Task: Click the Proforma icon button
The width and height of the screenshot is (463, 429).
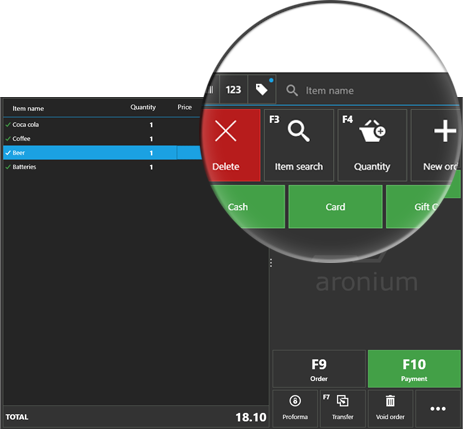Action: (x=295, y=408)
